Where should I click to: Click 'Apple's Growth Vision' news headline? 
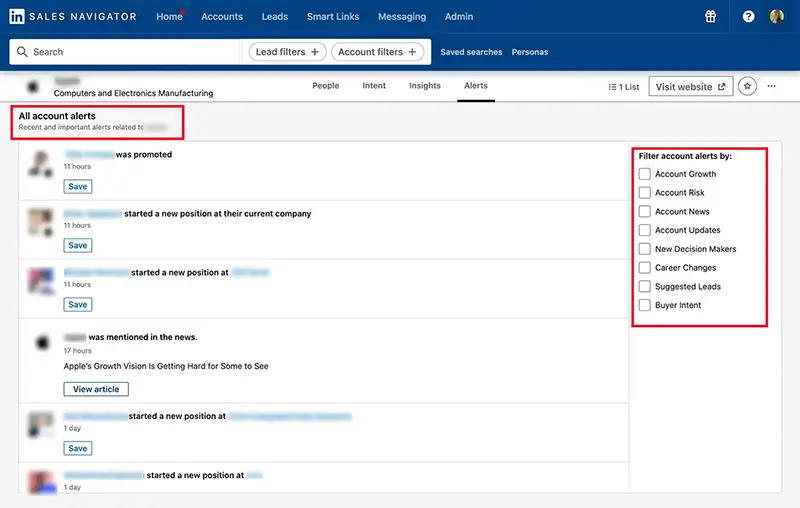(x=166, y=366)
